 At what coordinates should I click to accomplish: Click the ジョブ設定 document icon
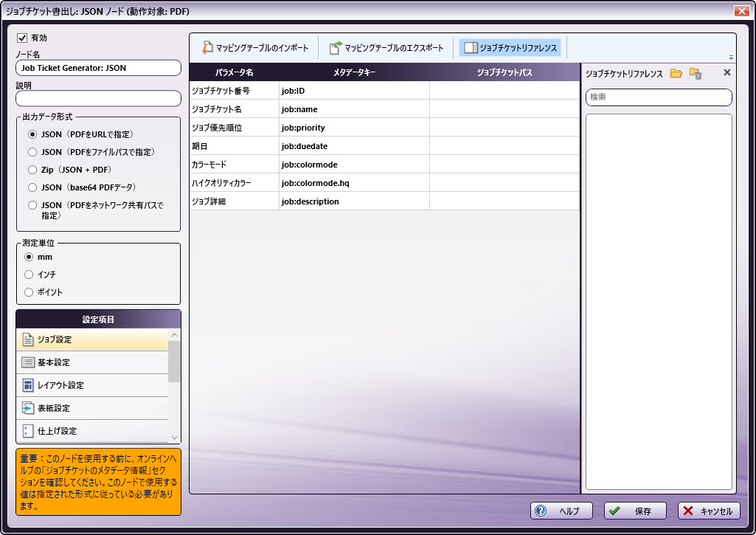click(28, 339)
